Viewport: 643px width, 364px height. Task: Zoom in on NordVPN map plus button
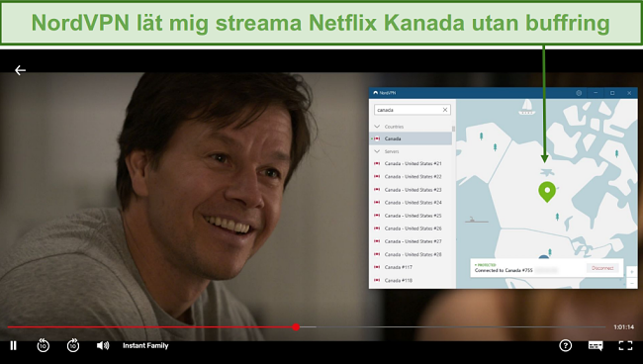[x=631, y=272]
